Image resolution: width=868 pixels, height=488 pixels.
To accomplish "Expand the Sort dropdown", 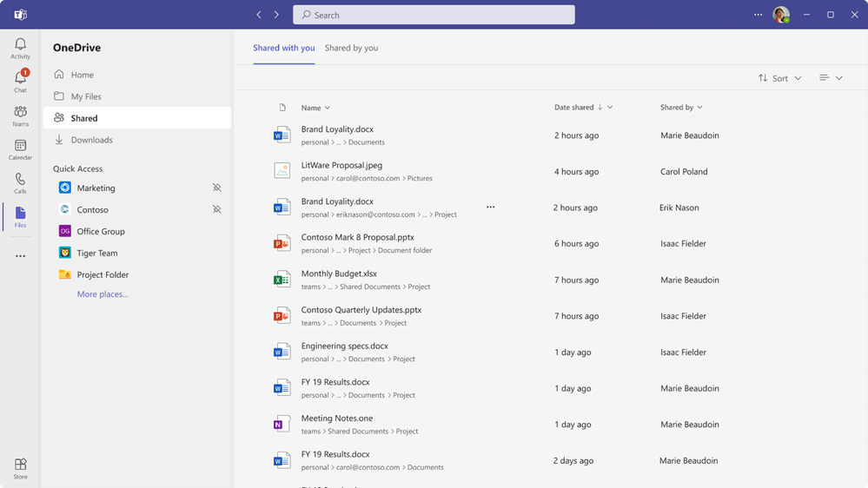I will click(x=779, y=78).
